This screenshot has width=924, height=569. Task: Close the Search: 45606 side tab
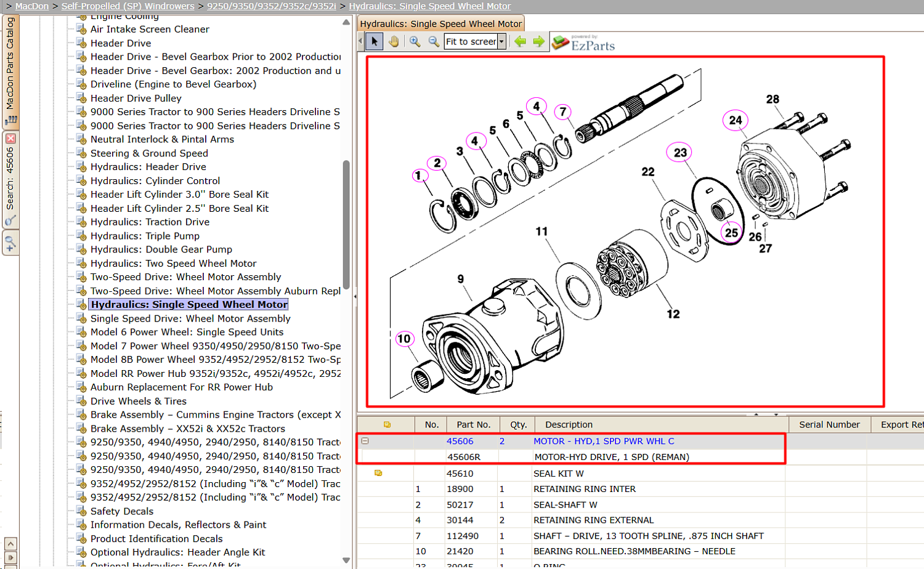click(10, 139)
